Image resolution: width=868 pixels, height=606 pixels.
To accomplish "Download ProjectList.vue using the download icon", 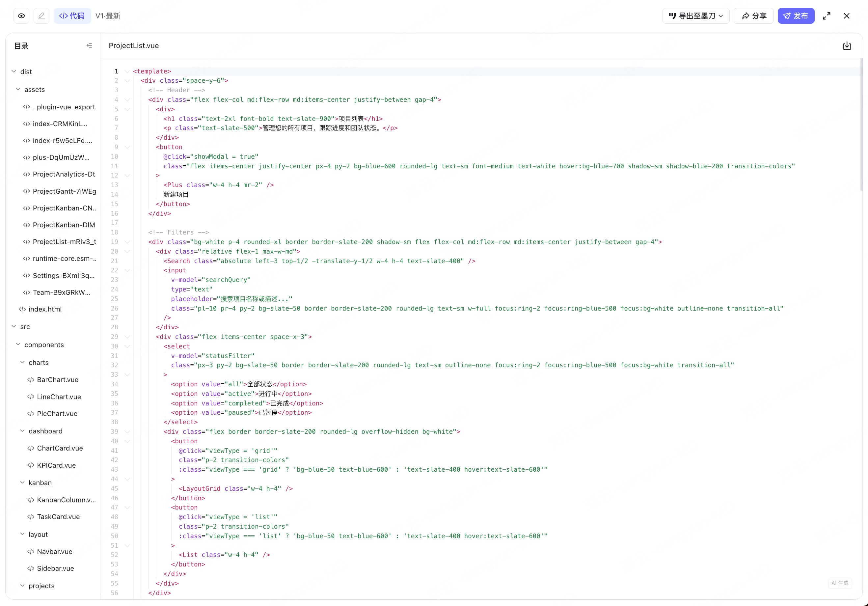I will point(847,46).
